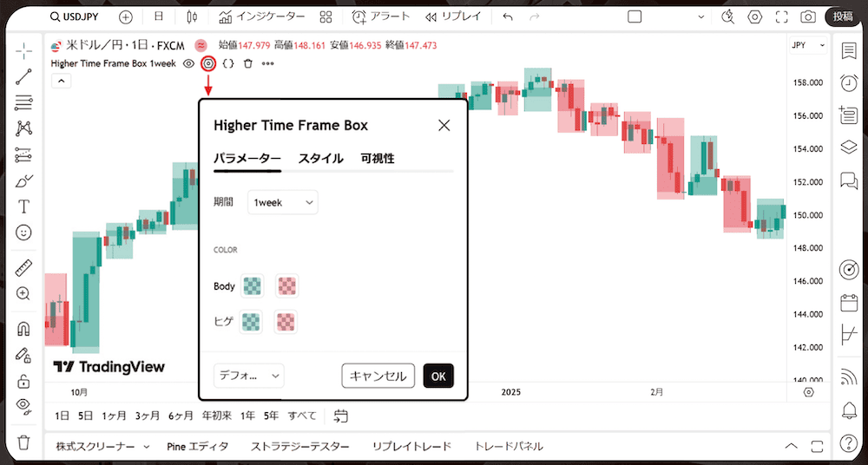Open the green Body color swatch

point(252,285)
